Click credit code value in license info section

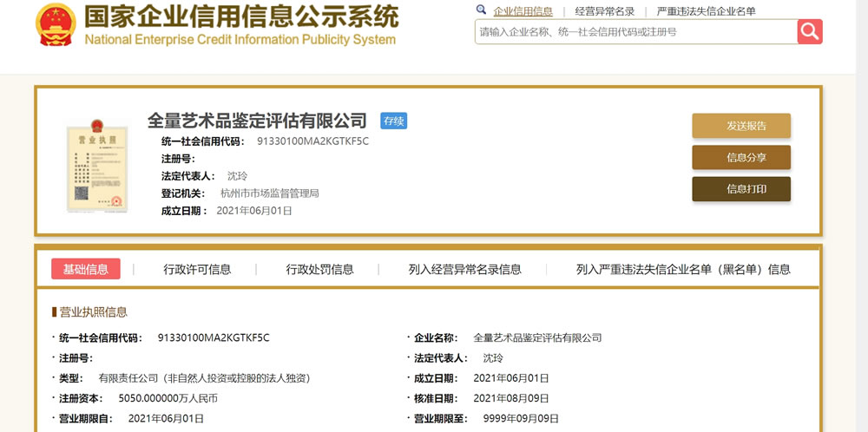click(x=214, y=337)
